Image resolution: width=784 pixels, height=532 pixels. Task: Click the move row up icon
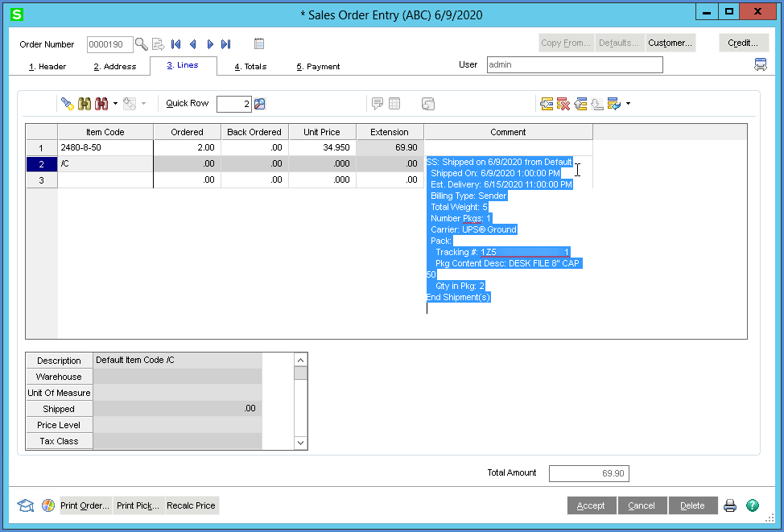[580, 104]
